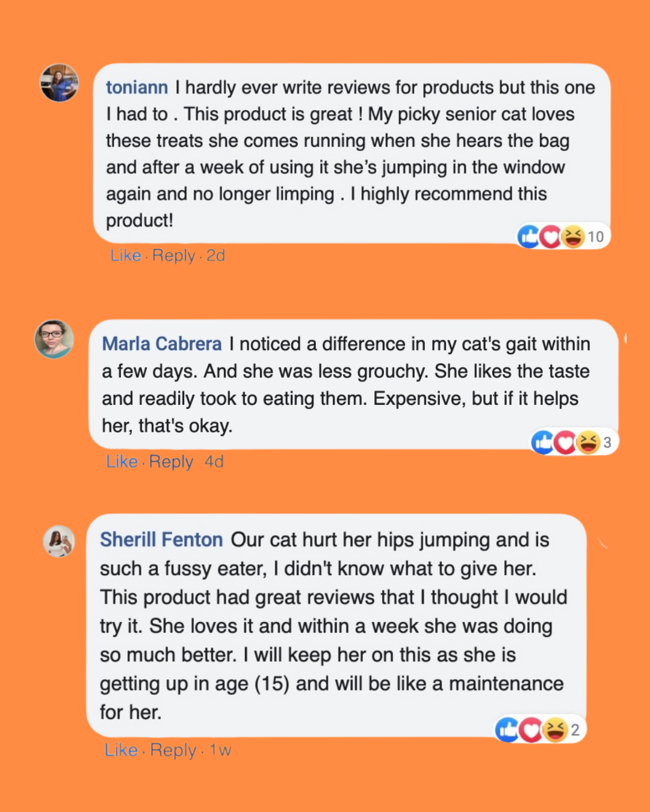The width and height of the screenshot is (650, 812).
Task: Open Marla Cabrera's profile picture
Action: point(54,339)
